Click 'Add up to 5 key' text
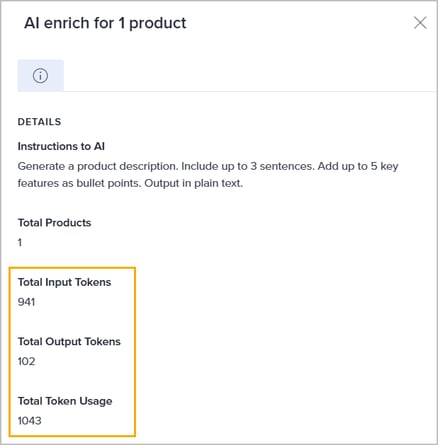The width and height of the screenshot is (438, 445). [x=358, y=166]
